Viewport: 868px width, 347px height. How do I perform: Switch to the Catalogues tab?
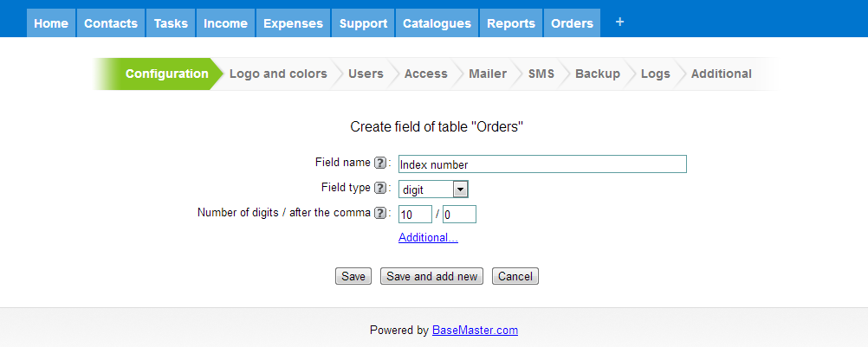coord(437,23)
